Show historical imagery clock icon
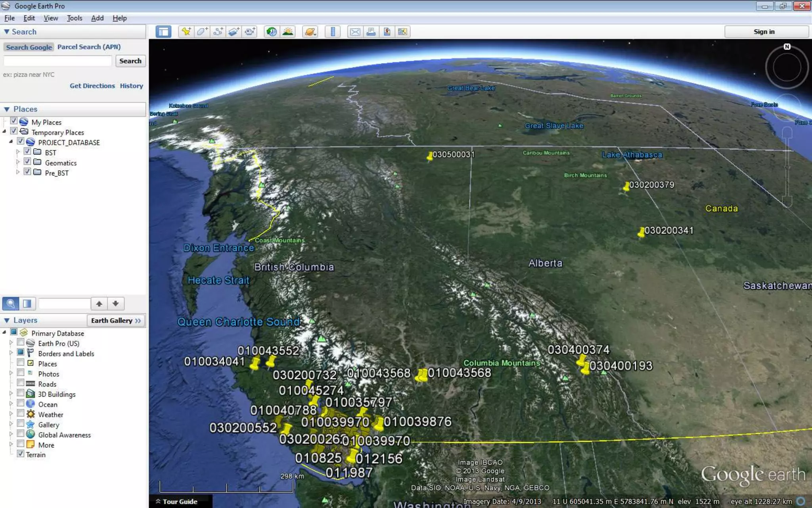Screen dimensions: 812x508 pos(272,32)
